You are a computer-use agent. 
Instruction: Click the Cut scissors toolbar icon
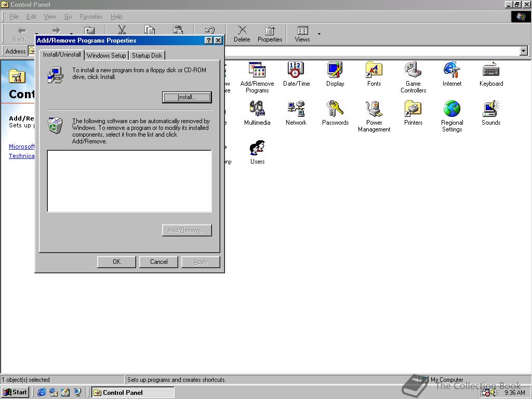pyautogui.click(x=122, y=30)
